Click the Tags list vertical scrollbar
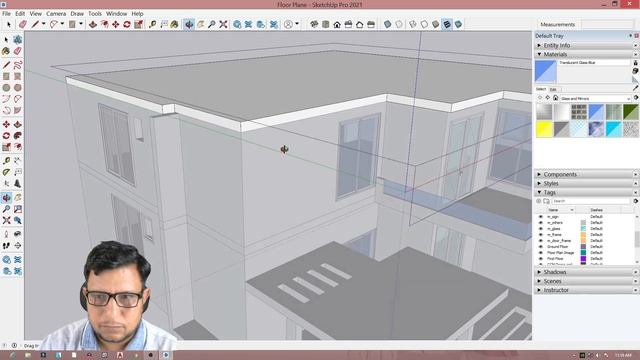 [x=636, y=239]
